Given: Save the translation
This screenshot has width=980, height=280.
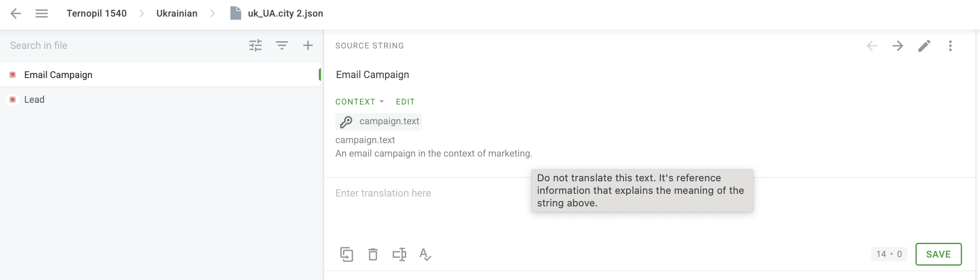Looking at the screenshot, I should 939,254.
